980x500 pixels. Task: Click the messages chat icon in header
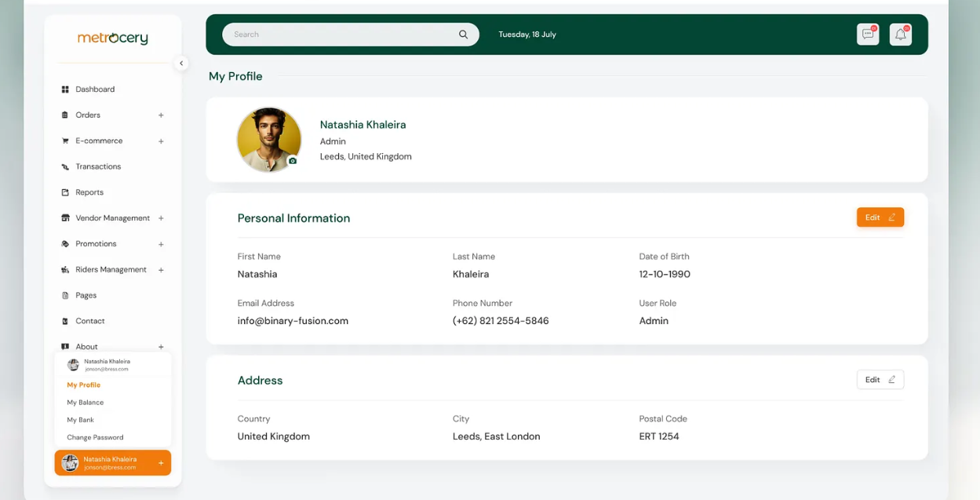(x=867, y=35)
